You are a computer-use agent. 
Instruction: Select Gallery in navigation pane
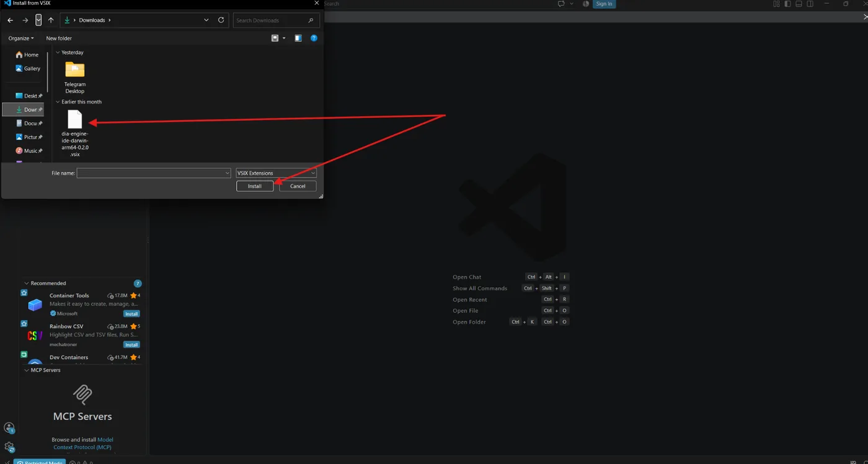click(28, 68)
